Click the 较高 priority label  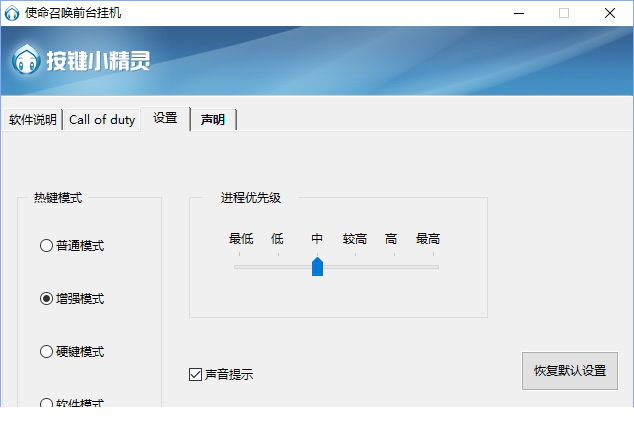click(x=355, y=239)
